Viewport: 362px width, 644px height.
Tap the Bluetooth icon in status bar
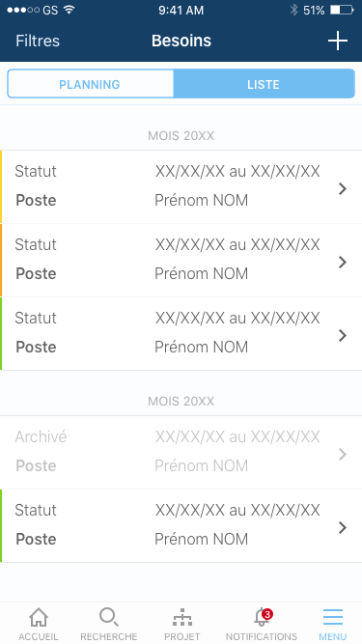pos(293,10)
